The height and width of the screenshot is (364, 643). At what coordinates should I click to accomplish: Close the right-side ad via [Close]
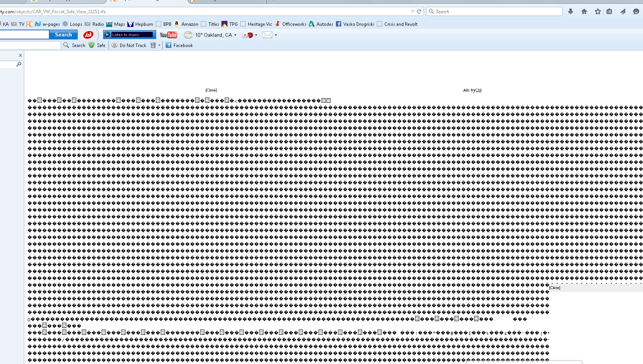pos(555,288)
